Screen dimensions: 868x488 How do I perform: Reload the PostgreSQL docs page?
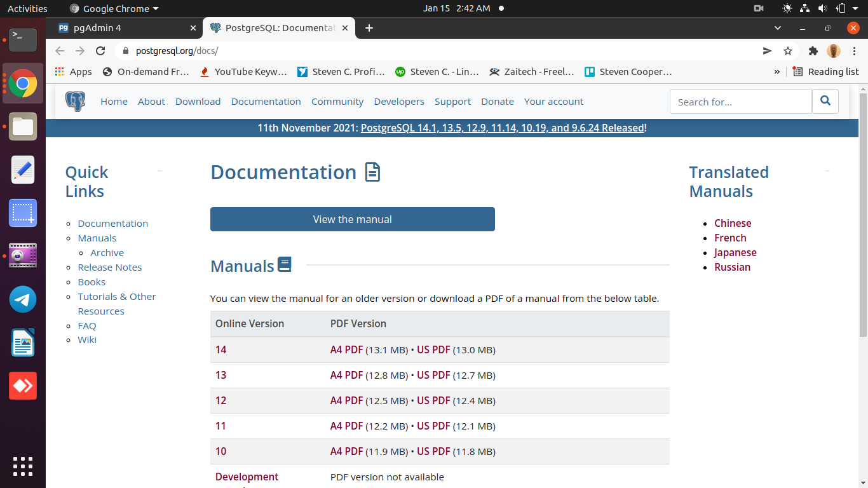(x=100, y=51)
